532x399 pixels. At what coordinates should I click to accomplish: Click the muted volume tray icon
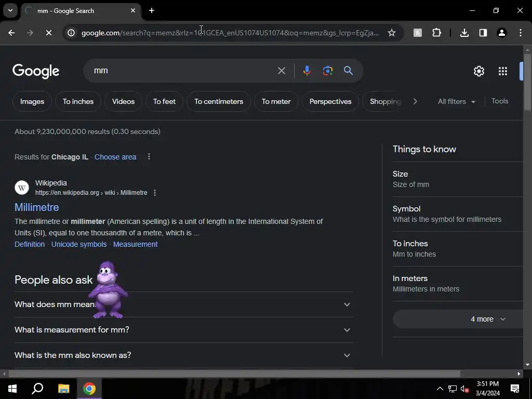click(x=465, y=389)
